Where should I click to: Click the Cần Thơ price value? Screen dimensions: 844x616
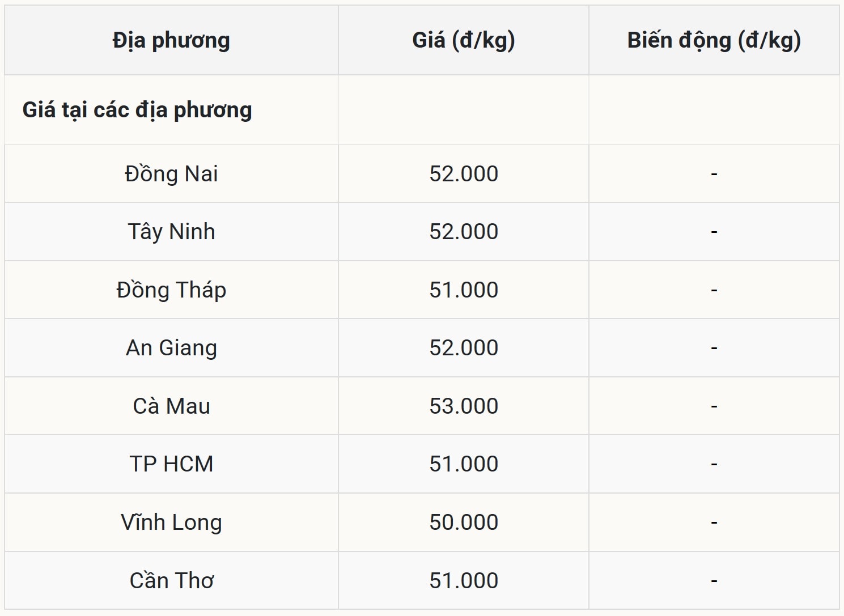pyautogui.click(x=464, y=581)
